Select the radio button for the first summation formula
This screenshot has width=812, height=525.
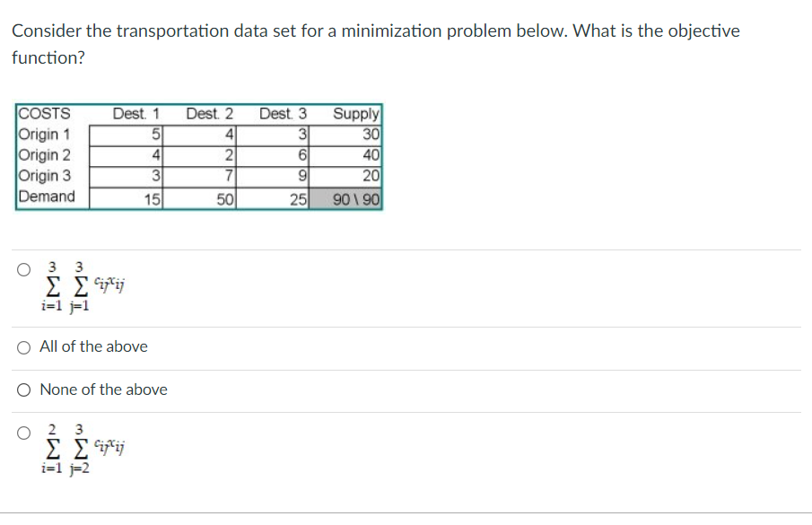coord(22,269)
